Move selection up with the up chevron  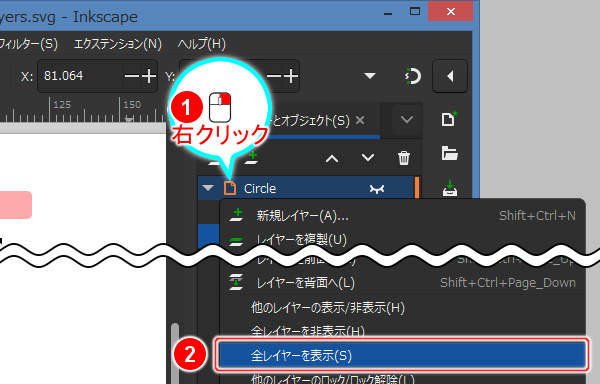pyautogui.click(x=332, y=158)
